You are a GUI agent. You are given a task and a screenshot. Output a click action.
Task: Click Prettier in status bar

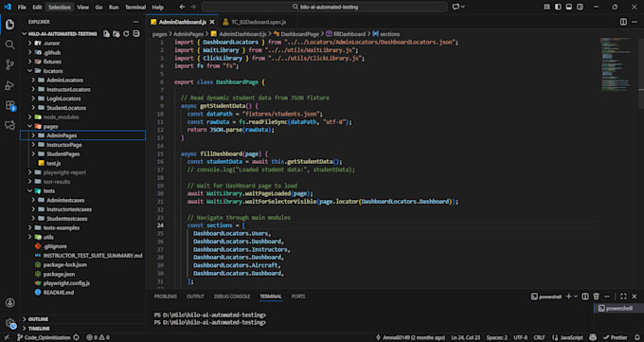[615, 337]
